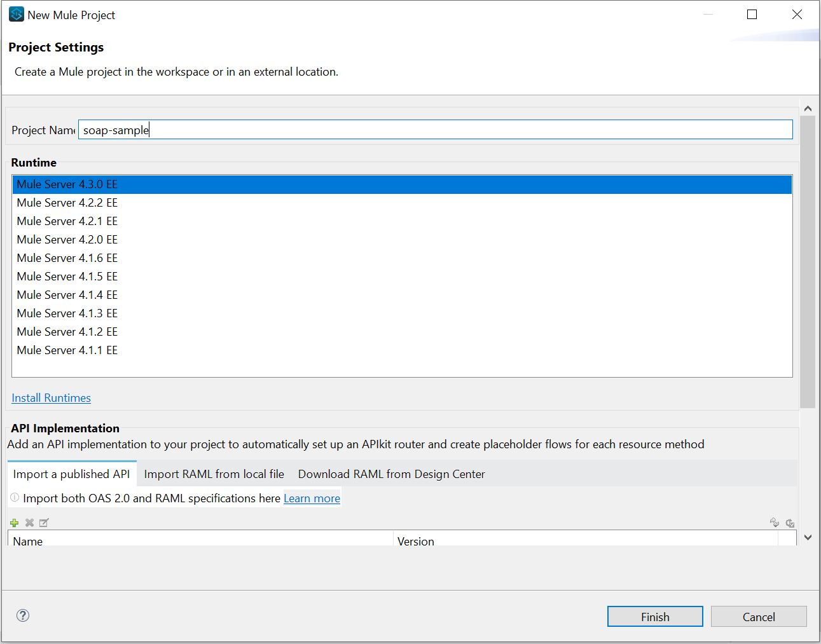Click the Mule icon in title bar
The width and height of the screenshot is (821, 644).
click(16, 14)
